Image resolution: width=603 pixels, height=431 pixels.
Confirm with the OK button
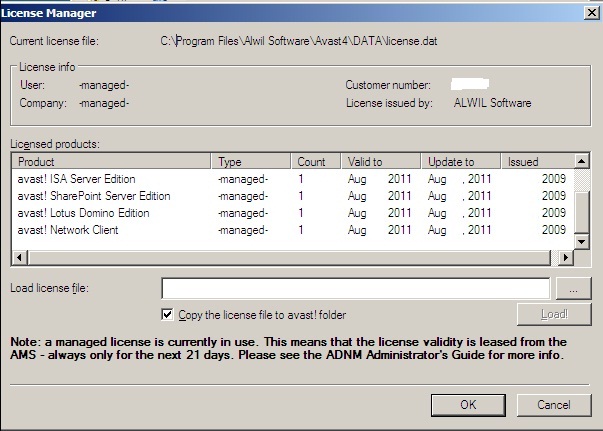[x=468, y=405]
